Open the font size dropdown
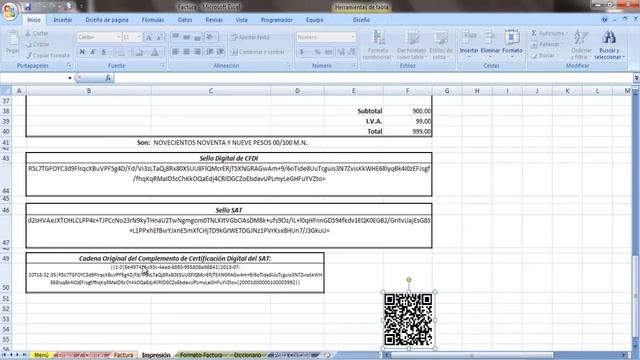 139,37
